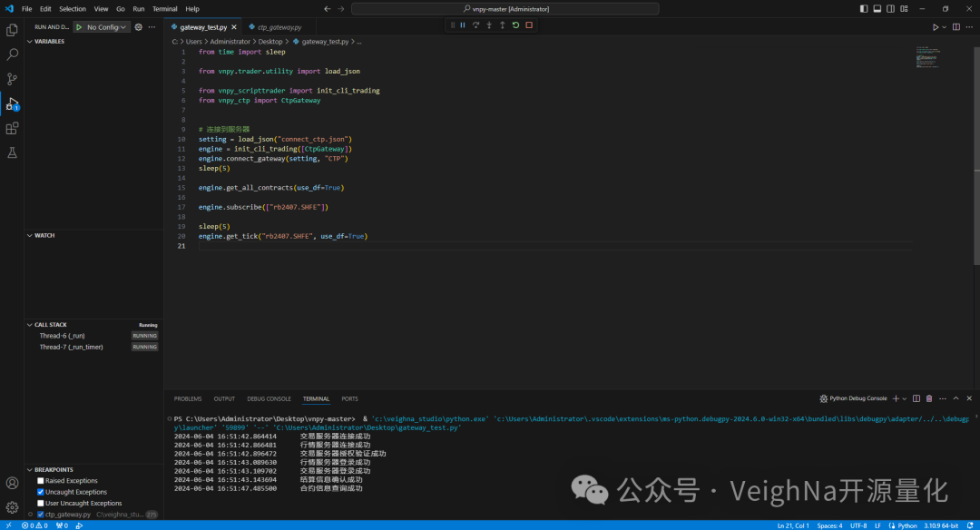Open the Terminal menu in menu bar
980x530 pixels.
(x=164, y=8)
